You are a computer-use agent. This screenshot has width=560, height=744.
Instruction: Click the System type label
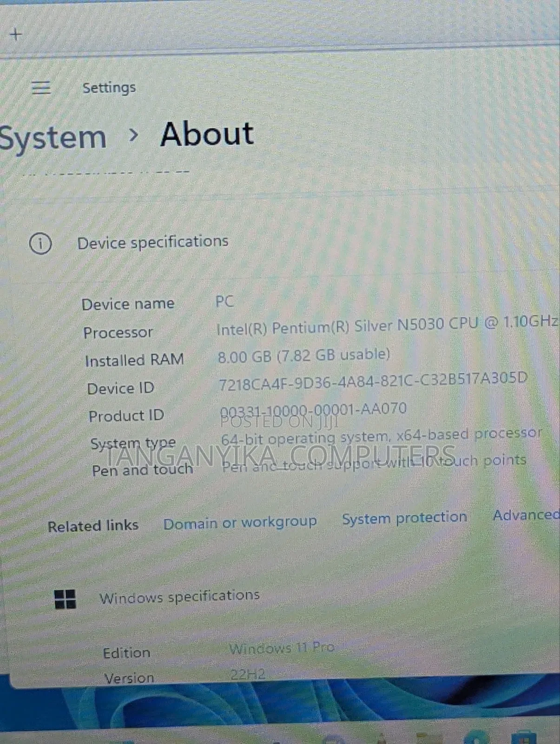133,444
